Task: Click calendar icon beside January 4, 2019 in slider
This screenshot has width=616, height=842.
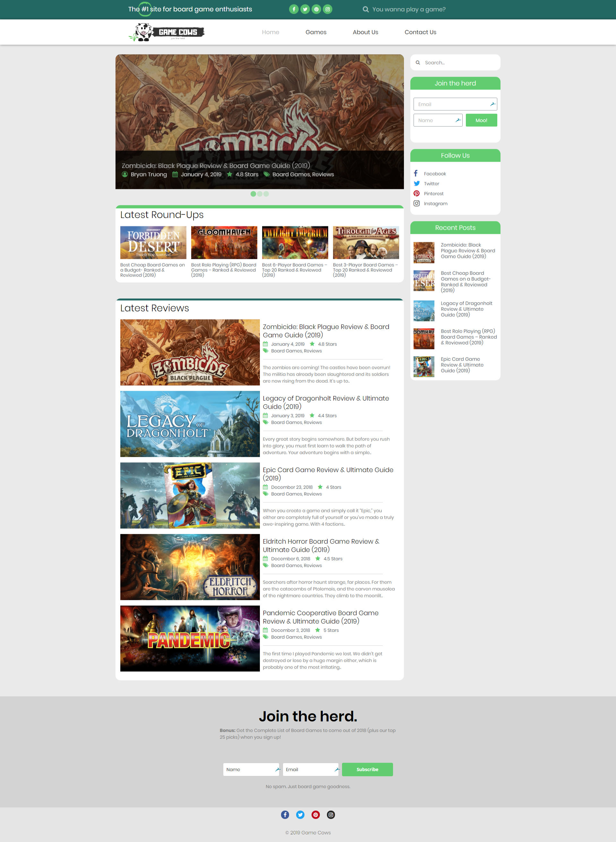Action: (175, 174)
